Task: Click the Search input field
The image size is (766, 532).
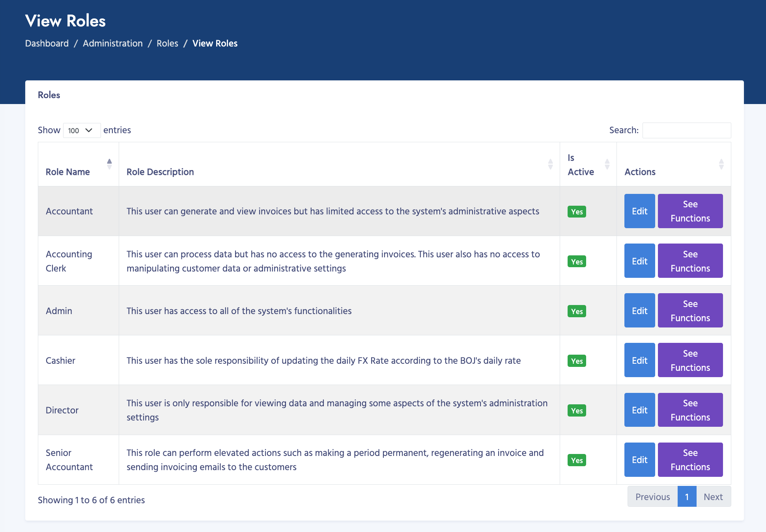Action: coord(686,130)
